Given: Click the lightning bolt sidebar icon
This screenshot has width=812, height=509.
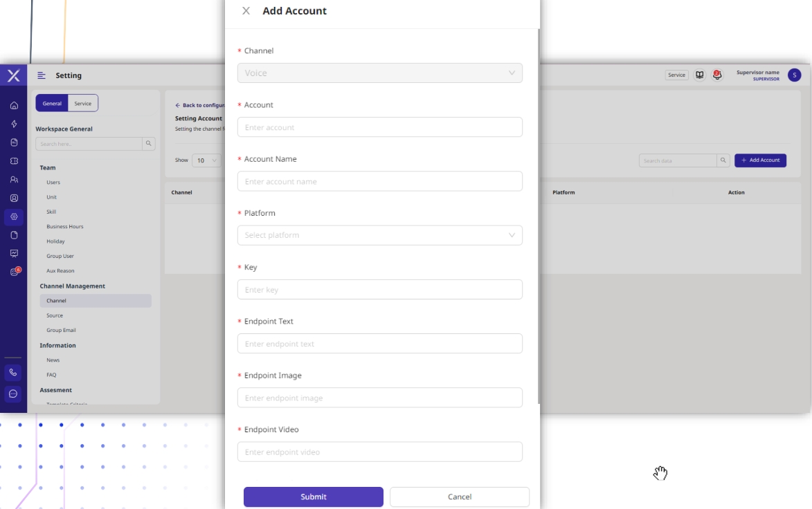Looking at the screenshot, I should pyautogui.click(x=14, y=124).
